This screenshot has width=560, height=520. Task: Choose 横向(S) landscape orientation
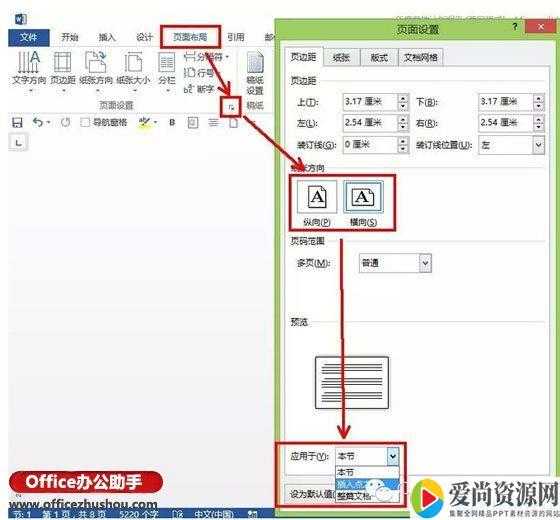pos(363,203)
